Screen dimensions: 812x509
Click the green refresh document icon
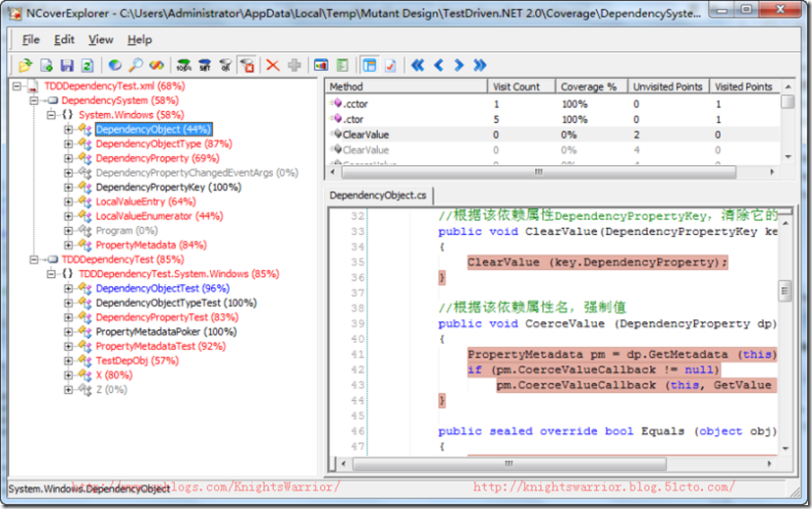[x=87, y=65]
